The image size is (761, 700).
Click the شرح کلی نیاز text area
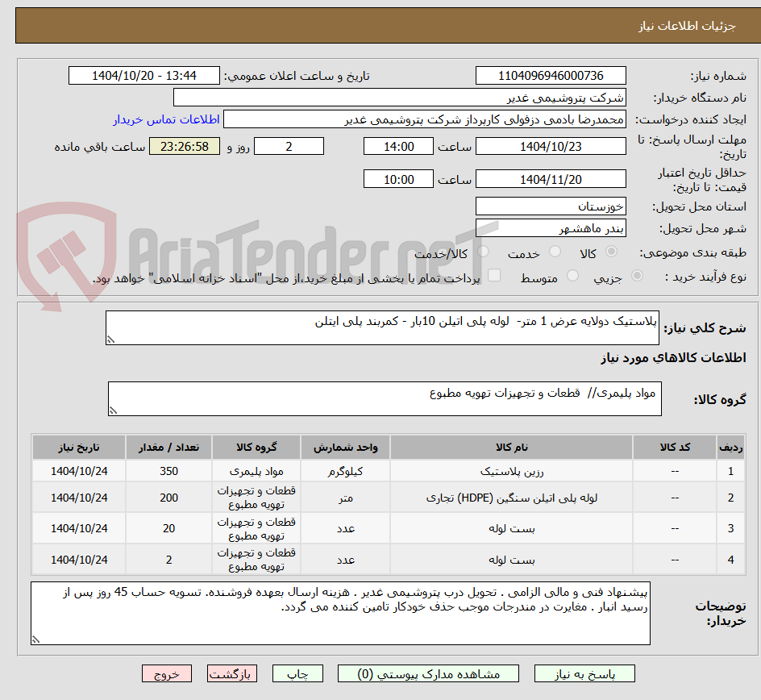point(382,327)
